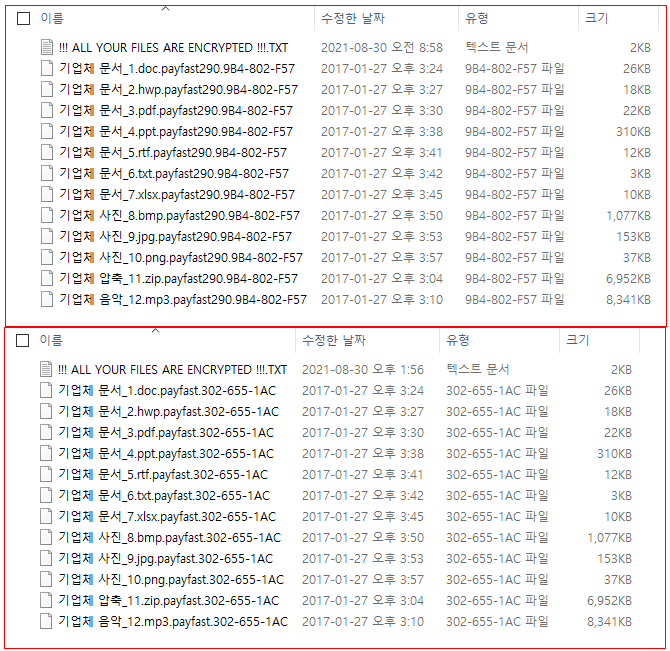
Task: Select icon of 기업체 문서_1.doc.payfast.302-655-1AC
Action: (x=46, y=390)
